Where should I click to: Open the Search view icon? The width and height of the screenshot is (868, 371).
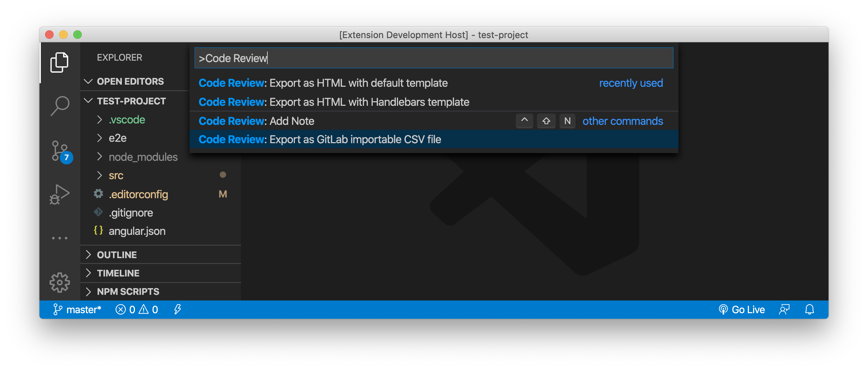60,106
